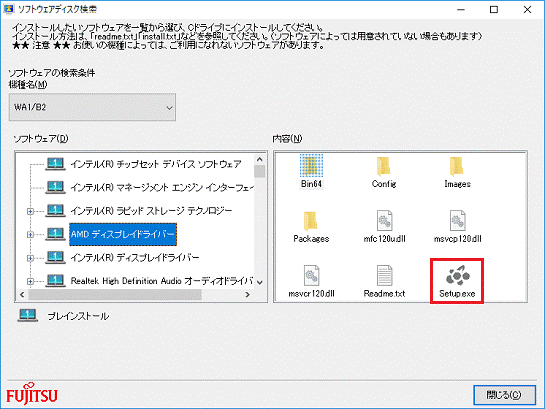
Task: Click the Readme.txt file name label
Action: point(384,294)
